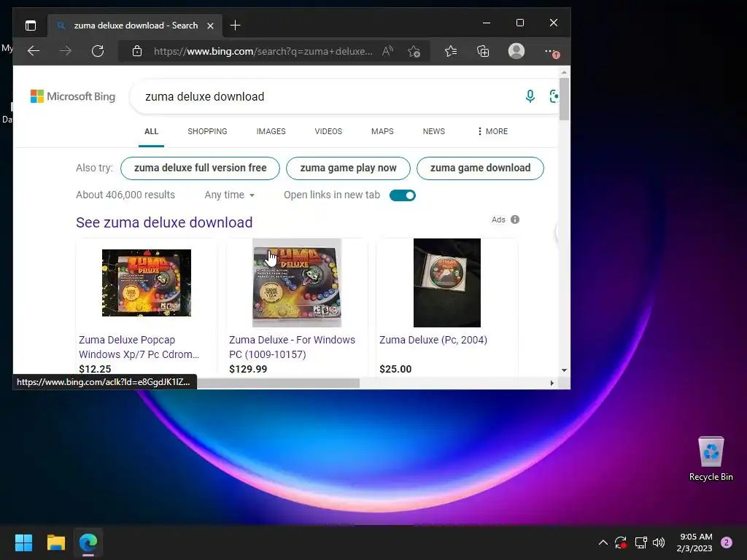Click the $129.99 Zuma product thumbnail
The height and width of the screenshot is (560, 747).
297,283
